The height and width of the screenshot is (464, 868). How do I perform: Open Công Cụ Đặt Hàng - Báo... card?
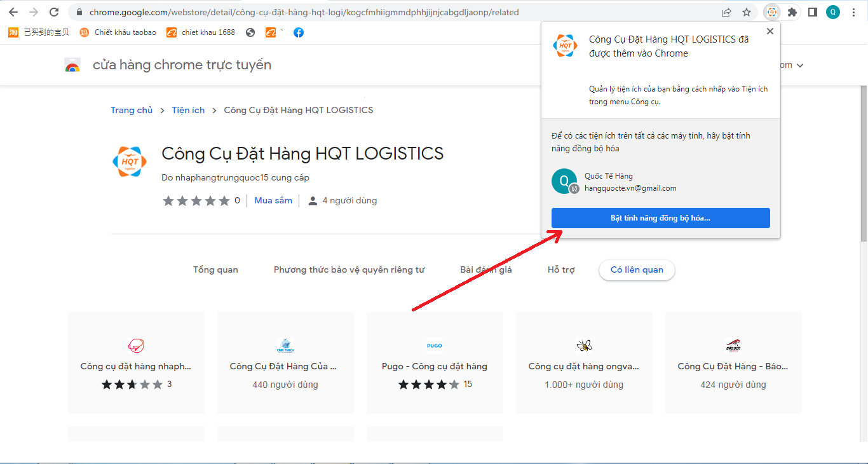733,363
